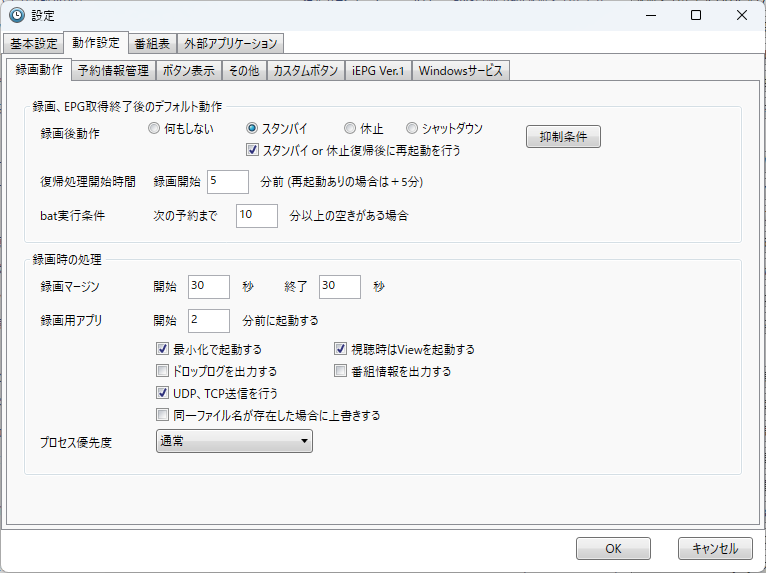Select the 録画動作 sub-tab

coord(39,69)
